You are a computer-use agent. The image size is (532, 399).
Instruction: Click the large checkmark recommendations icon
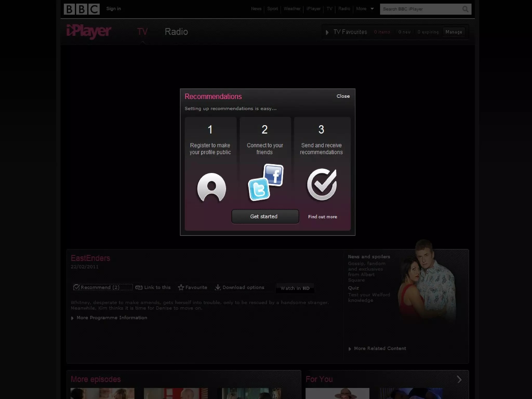click(322, 184)
